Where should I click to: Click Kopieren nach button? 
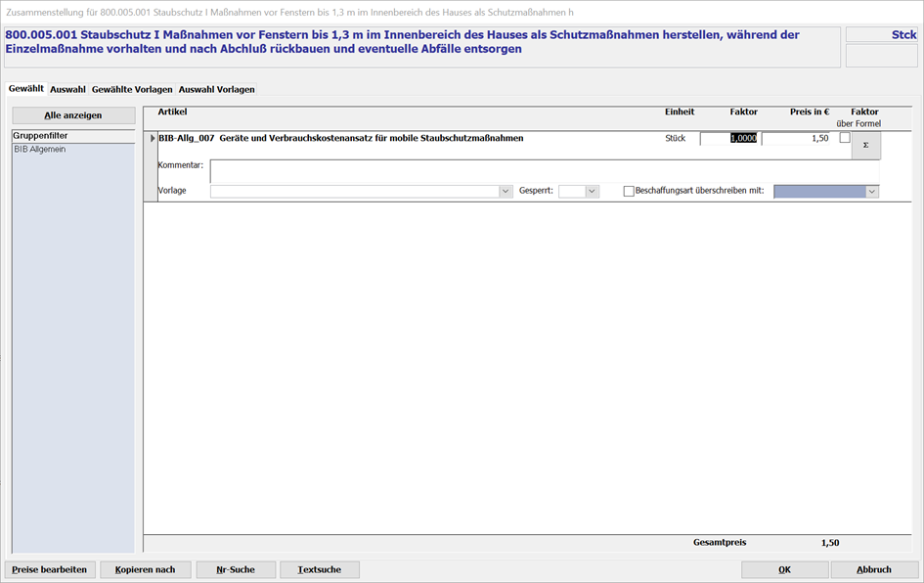[145, 569]
